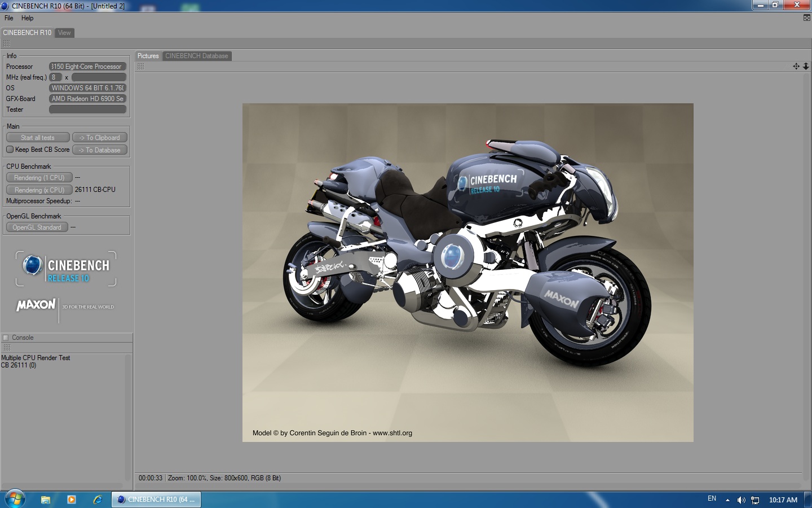Click the grip handle below CINEBENCH R10 tab
Screen dimensions: 812x508
click(x=7, y=43)
